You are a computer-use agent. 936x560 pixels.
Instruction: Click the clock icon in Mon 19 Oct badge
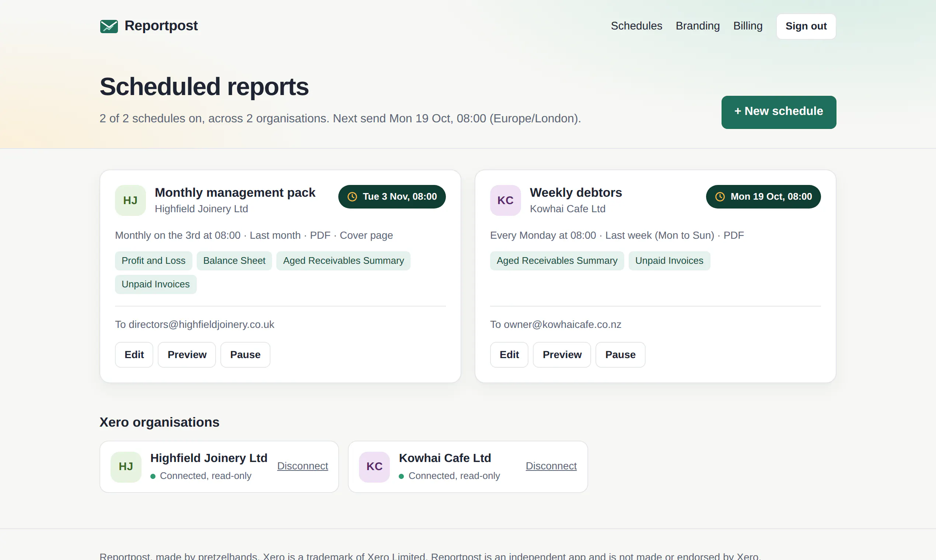pos(720,197)
